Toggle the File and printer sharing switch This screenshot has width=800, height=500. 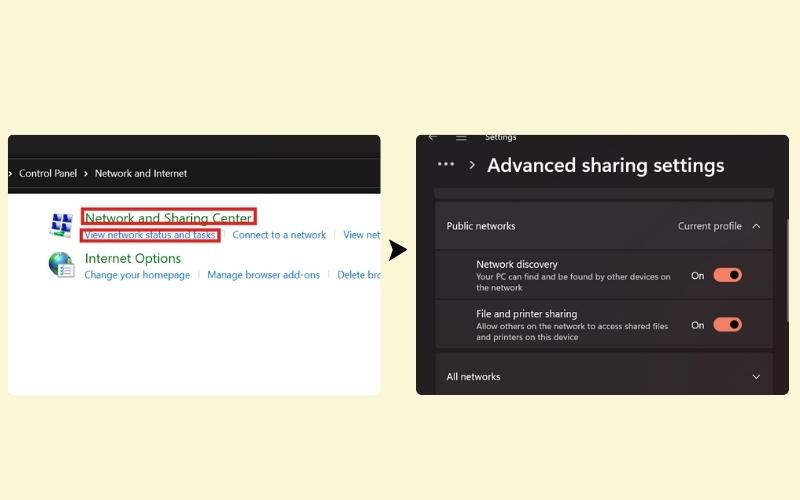click(727, 324)
